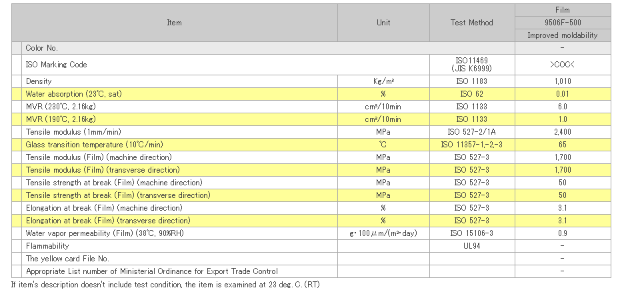This screenshot has height=304, width=644.
Task: Click the "Unit" column header
Action: [x=383, y=23]
